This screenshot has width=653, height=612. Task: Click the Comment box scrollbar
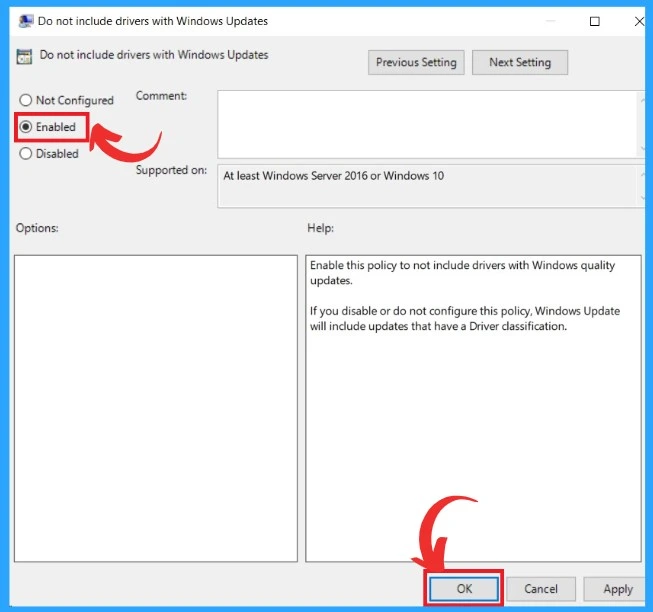pos(642,124)
